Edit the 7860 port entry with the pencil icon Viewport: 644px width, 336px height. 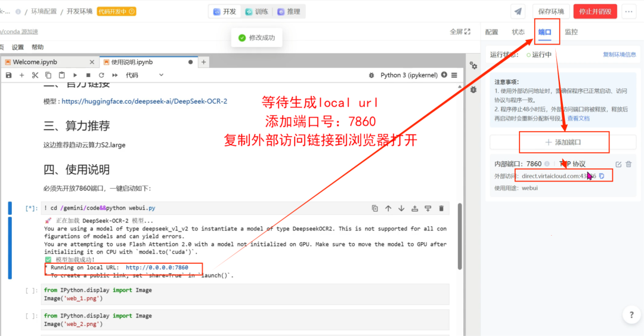[618, 164]
